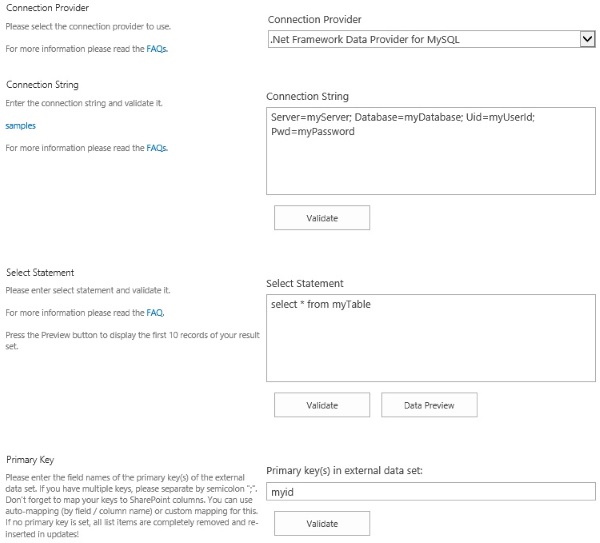The height and width of the screenshot is (543, 600).
Task: Focus the Primary key(s) input field containing myid
Action: [x=431, y=491]
